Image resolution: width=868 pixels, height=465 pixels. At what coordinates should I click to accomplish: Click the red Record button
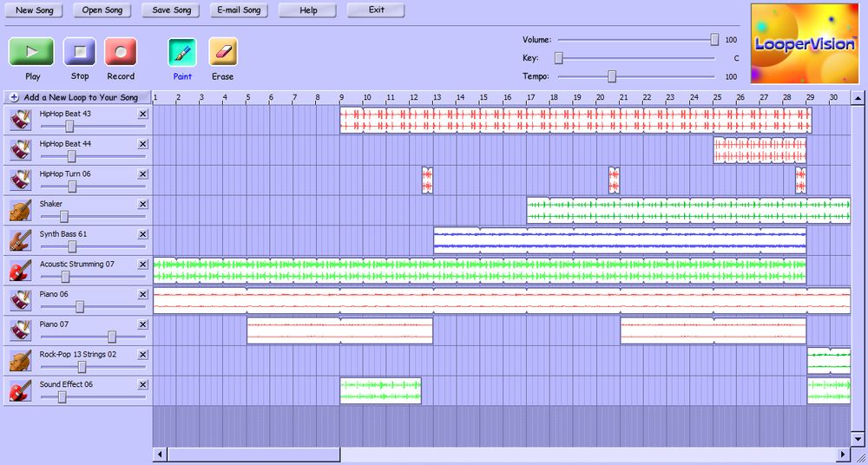pyautogui.click(x=121, y=52)
